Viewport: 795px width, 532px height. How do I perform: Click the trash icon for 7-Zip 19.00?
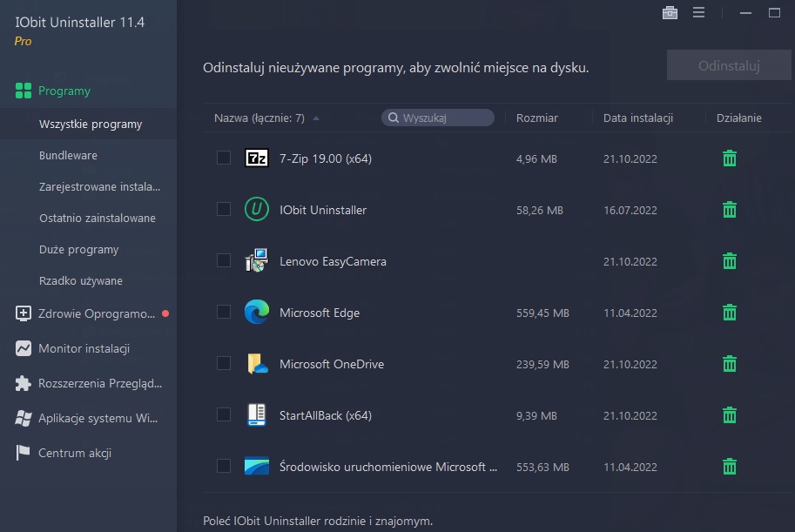[x=730, y=158]
